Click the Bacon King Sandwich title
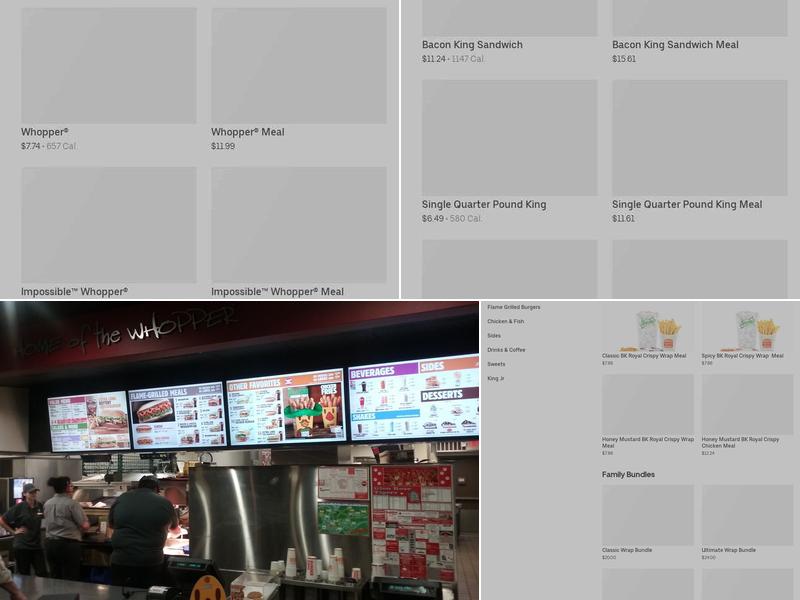Screen dimensions: 800x600 click(472, 45)
